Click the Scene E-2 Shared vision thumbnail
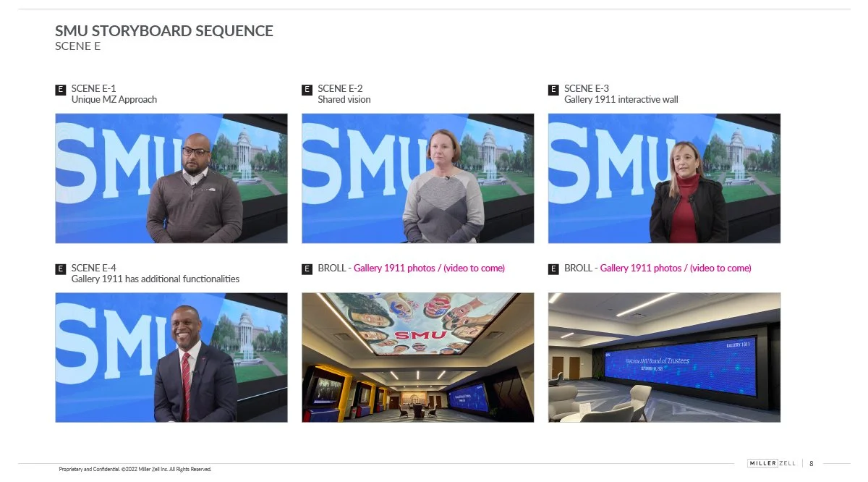 pos(418,178)
